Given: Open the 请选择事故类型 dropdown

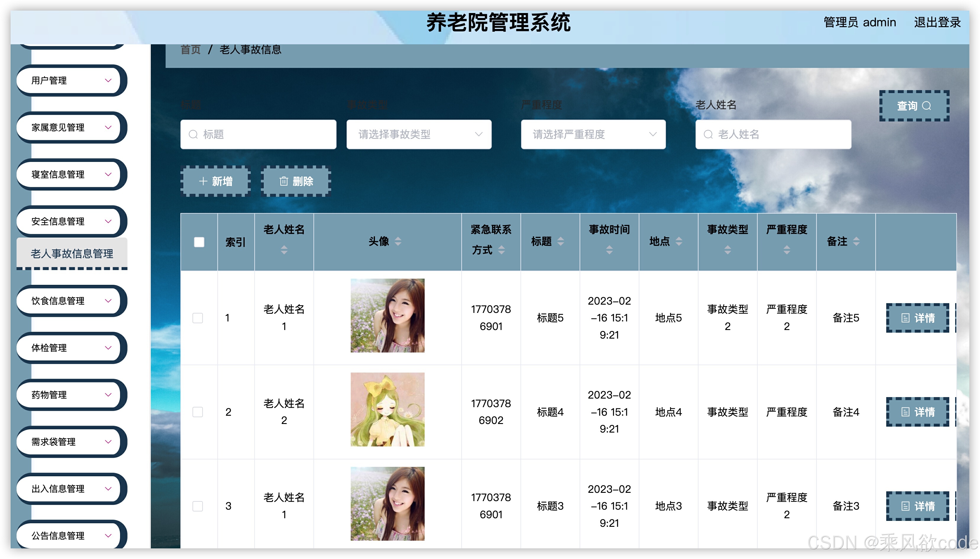Looking at the screenshot, I should pos(419,134).
